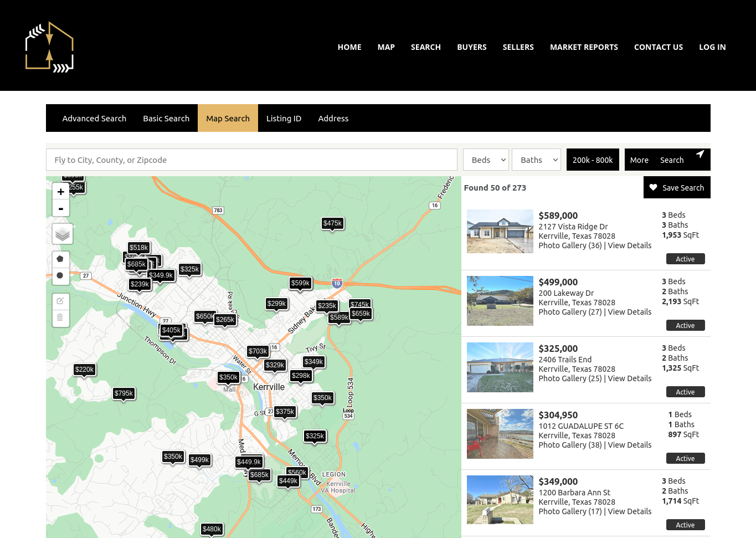This screenshot has width=756, height=538.
Task: Click the delete shapes trash icon
Action: 60,318
